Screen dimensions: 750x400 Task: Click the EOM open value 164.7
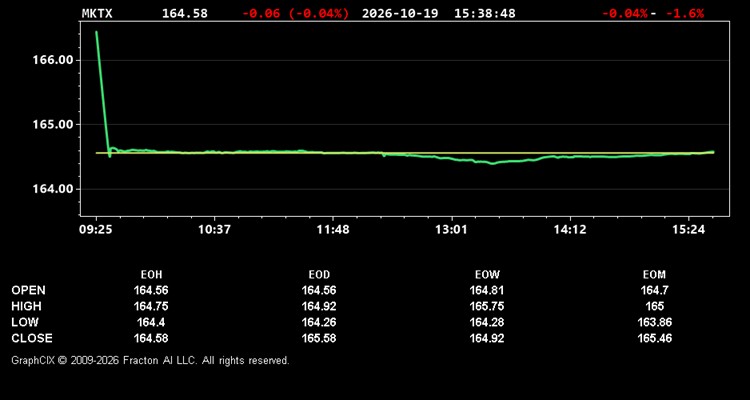654,290
